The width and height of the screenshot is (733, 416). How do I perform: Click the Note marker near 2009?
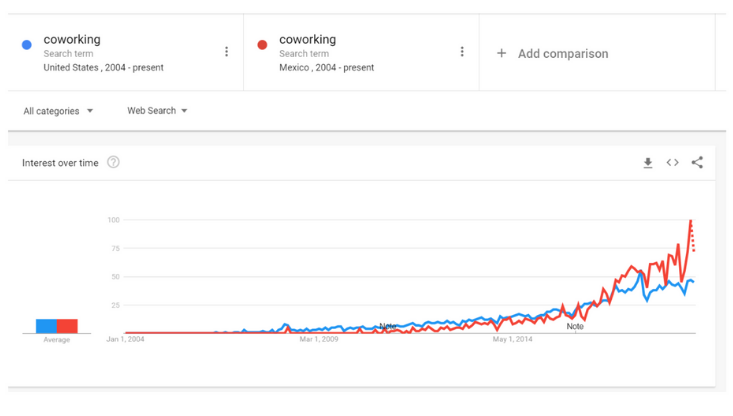pos(388,326)
